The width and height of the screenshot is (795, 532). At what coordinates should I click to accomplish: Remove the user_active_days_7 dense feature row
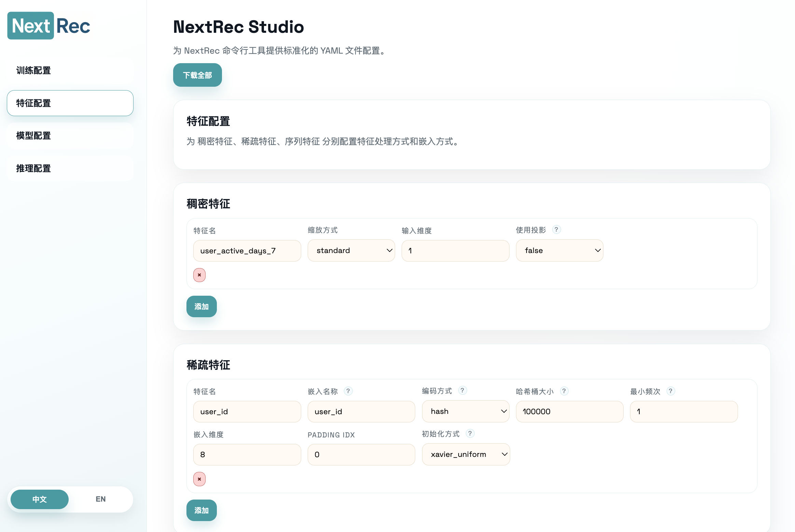click(199, 275)
